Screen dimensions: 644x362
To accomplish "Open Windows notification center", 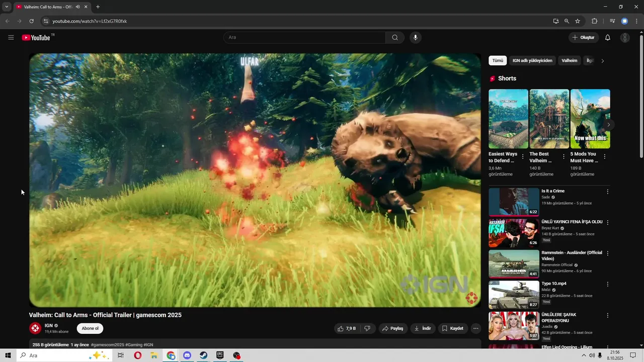I will [633, 355].
